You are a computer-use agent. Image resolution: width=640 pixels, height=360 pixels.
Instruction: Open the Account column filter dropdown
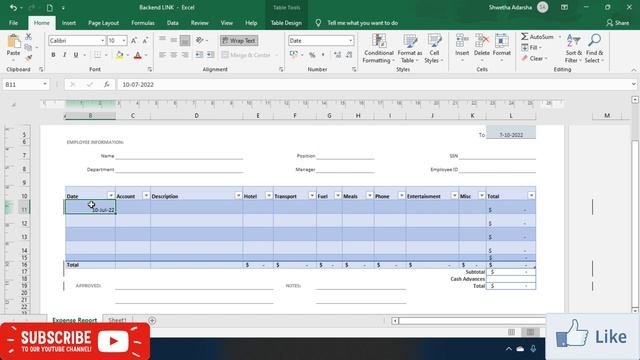click(x=146, y=196)
